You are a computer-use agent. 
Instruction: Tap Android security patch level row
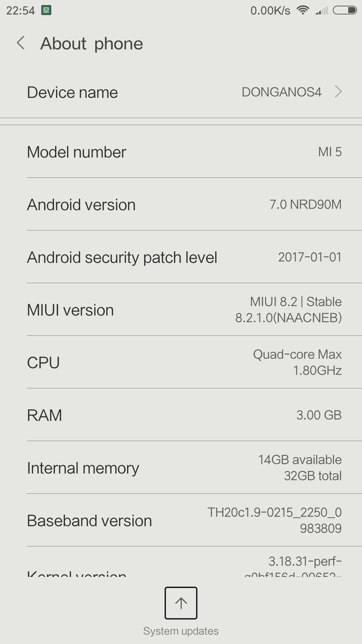pos(181,257)
